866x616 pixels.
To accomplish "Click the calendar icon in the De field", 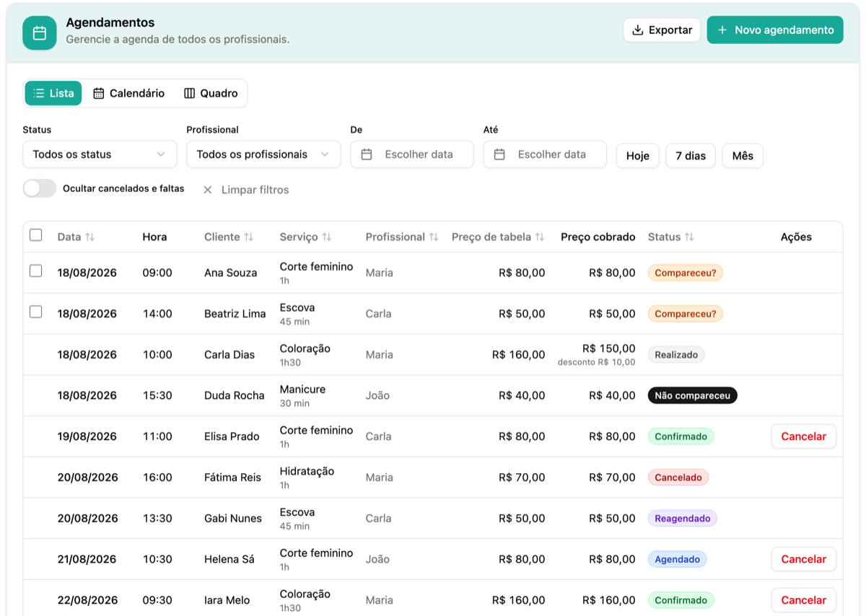I will 367,154.
